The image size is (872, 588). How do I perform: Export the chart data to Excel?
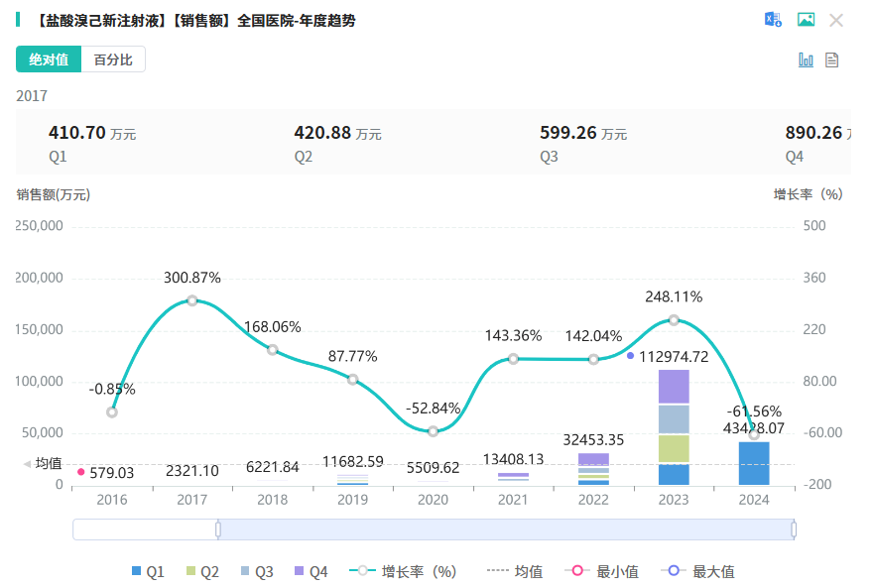tap(773, 20)
